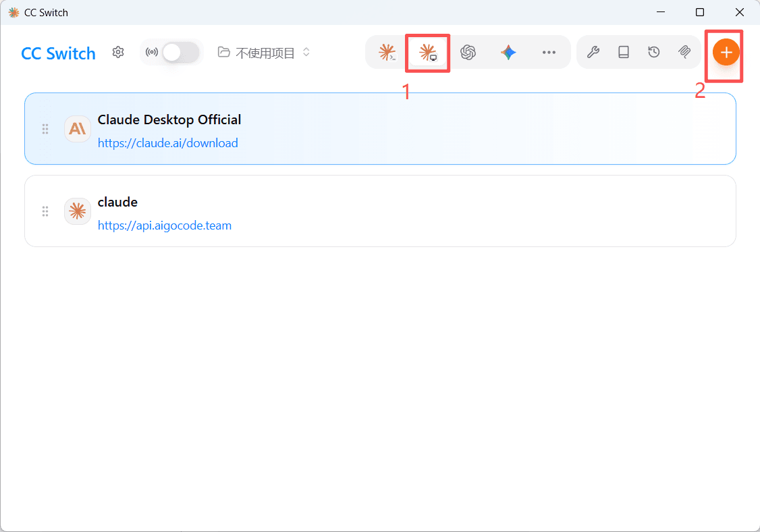Click the drag handle of Claude Desktop Official
This screenshot has width=760, height=532.
(x=45, y=128)
